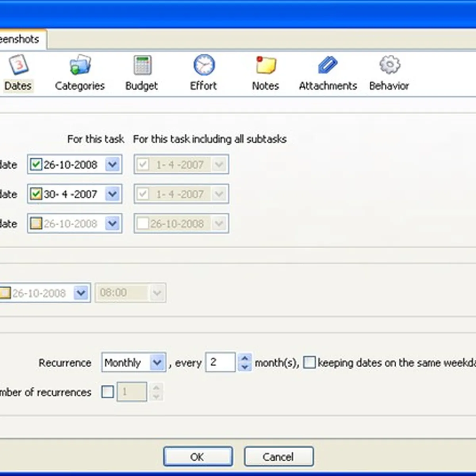Screen dimensions: 476x476
Task: Switch to the Behavior tab label
Action: click(389, 86)
